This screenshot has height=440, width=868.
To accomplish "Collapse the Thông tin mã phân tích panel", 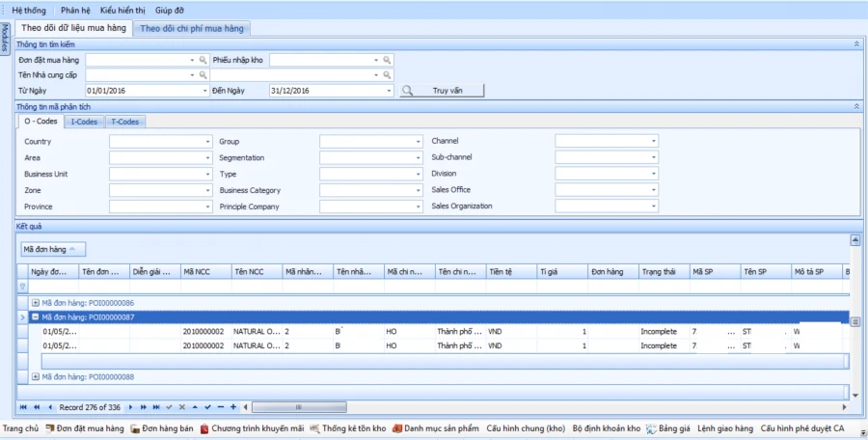I will [x=856, y=106].
